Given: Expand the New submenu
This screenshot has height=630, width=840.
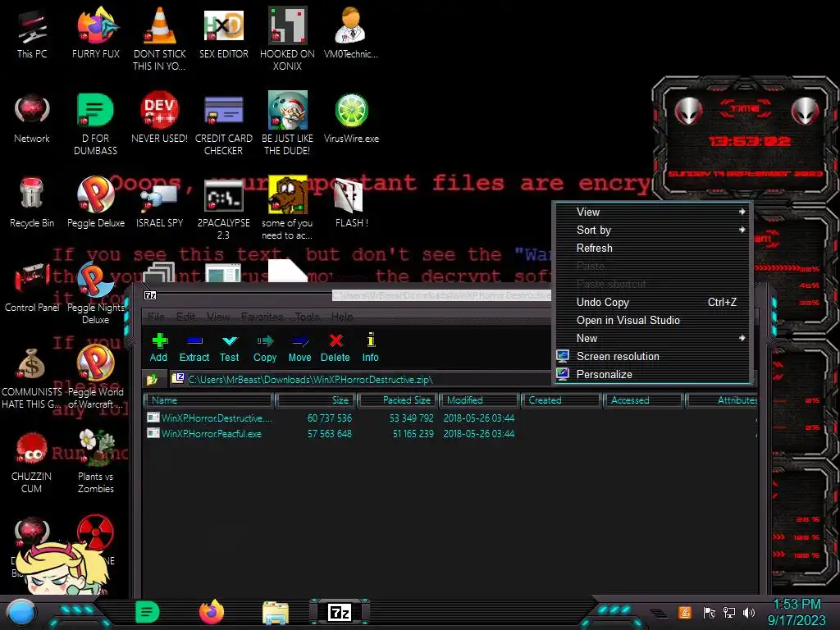Looking at the screenshot, I should point(651,339).
